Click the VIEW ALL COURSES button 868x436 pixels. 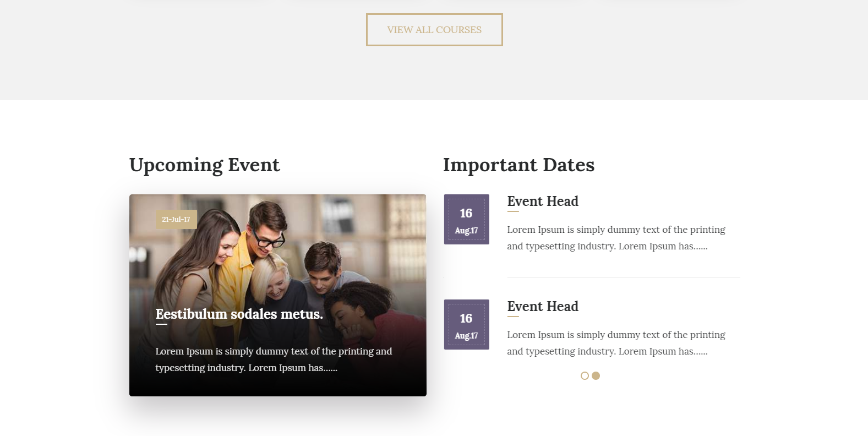point(434,30)
